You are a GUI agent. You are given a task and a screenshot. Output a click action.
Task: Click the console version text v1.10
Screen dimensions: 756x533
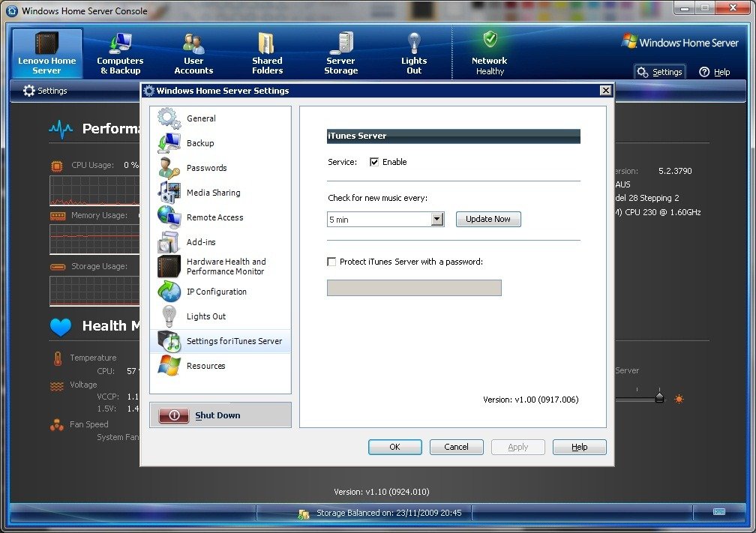[381, 492]
